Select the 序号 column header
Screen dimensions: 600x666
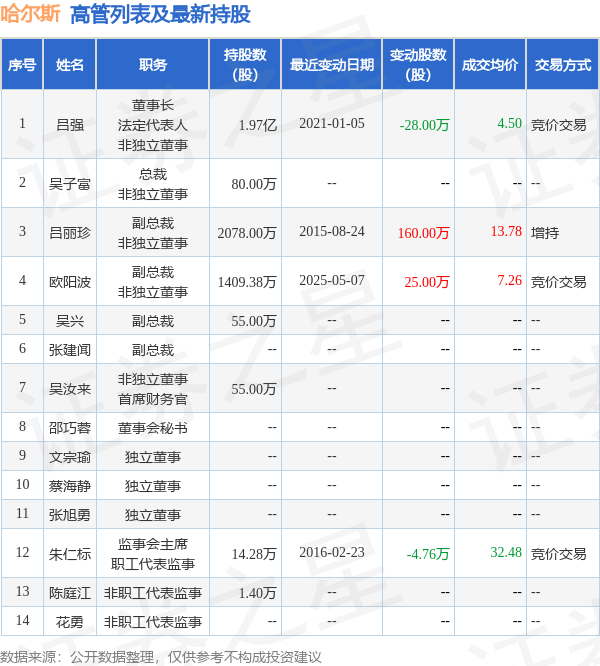[22, 65]
